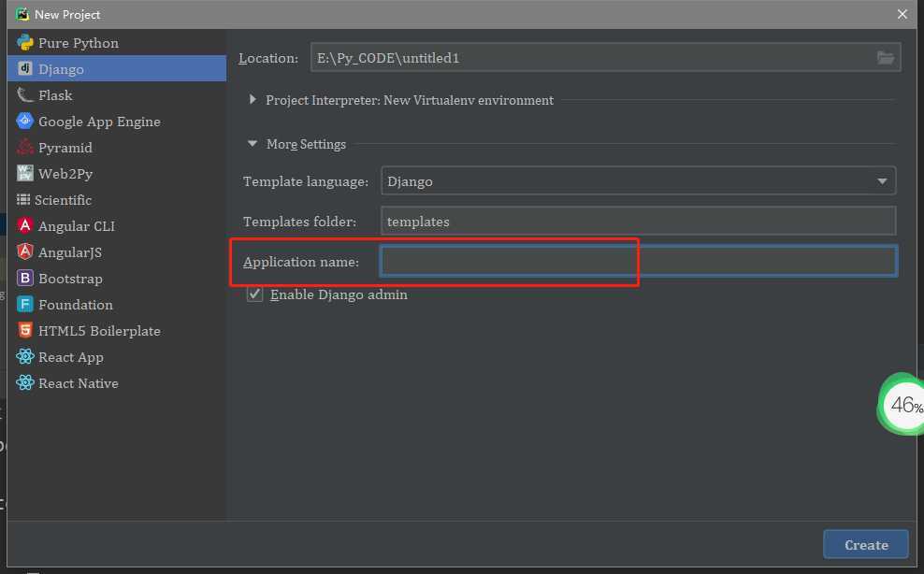Select Foundation project type

(x=76, y=305)
